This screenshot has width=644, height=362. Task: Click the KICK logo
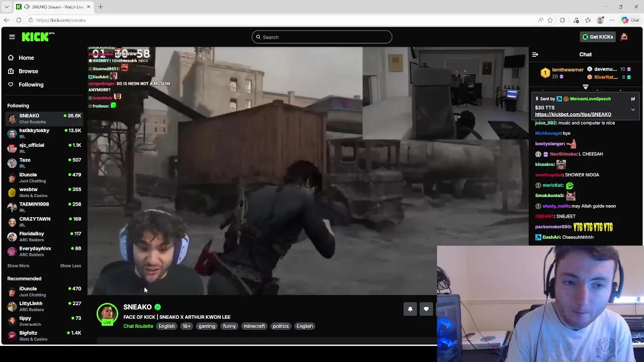pos(38,37)
